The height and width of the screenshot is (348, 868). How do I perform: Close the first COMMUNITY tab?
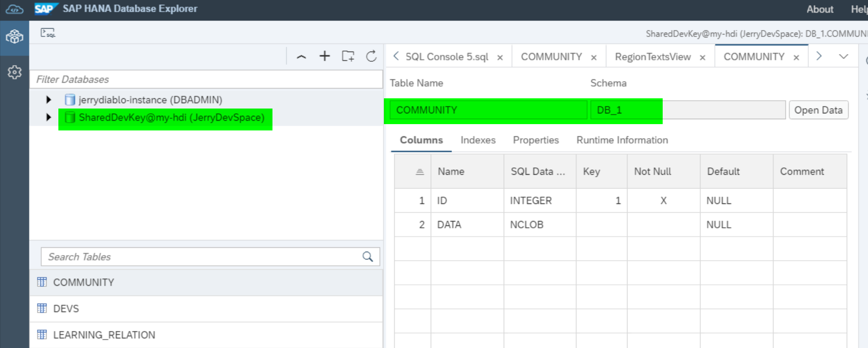tap(594, 57)
